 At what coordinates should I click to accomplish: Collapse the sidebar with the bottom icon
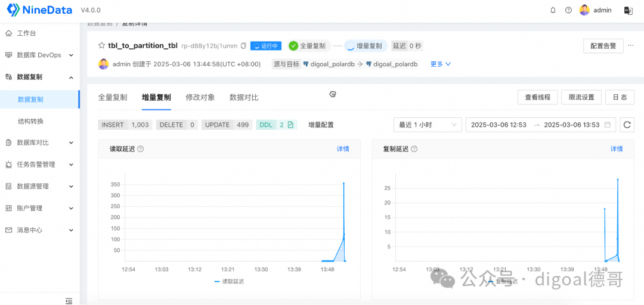point(69,301)
